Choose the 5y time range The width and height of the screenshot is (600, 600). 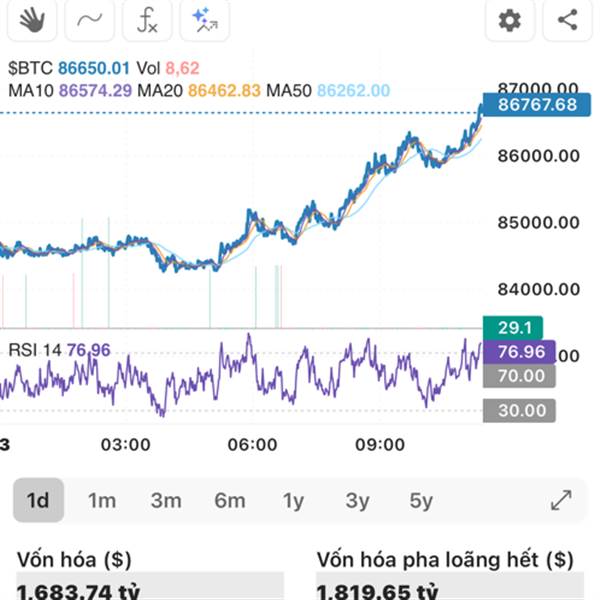click(x=421, y=500)
